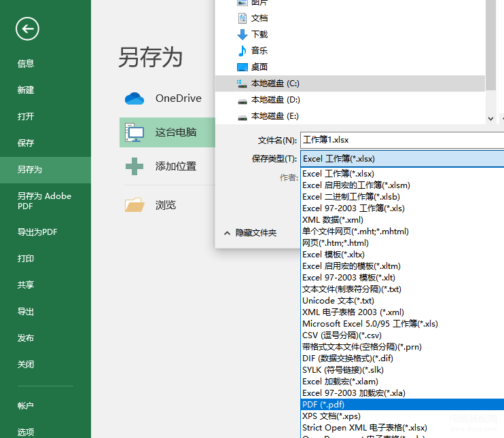
Task: Click the file name input field
Action: 402,140
